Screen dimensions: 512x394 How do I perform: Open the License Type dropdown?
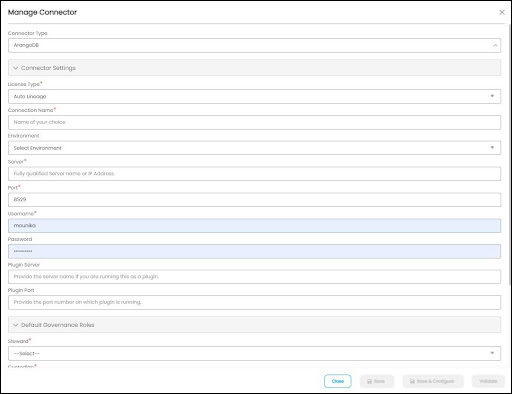[254, 96]
